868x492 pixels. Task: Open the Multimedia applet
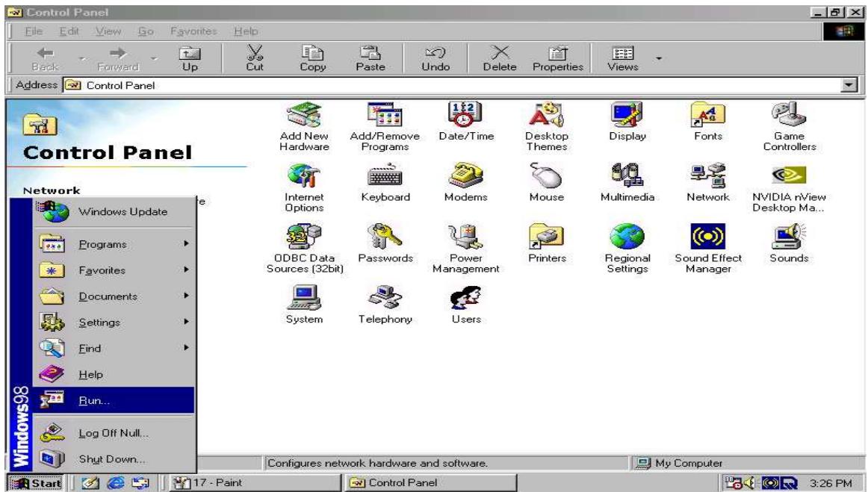coord(627,183)
